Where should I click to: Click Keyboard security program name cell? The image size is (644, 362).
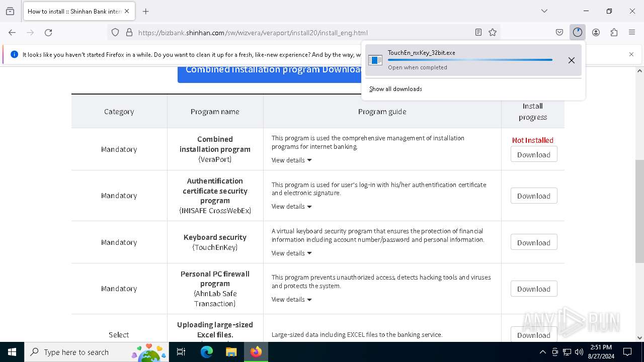pyautogui.click(x=215, y=242)
